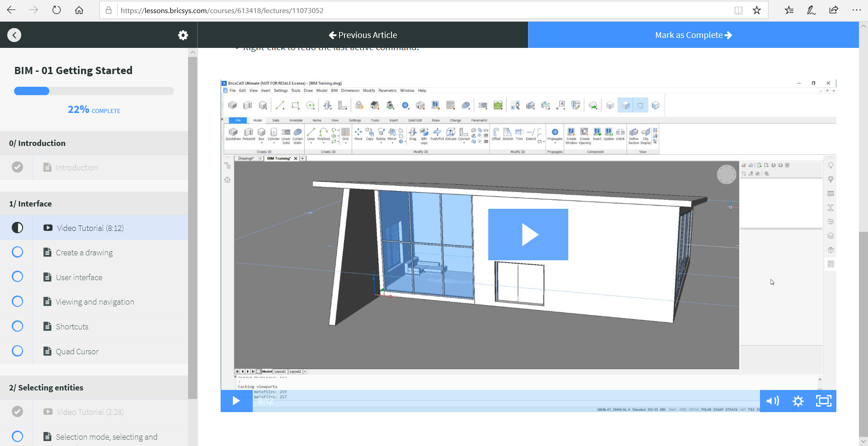Click video icon next to Video Tutorial (8:12)
Screen dimensions: 868x446
pos(48,228)
